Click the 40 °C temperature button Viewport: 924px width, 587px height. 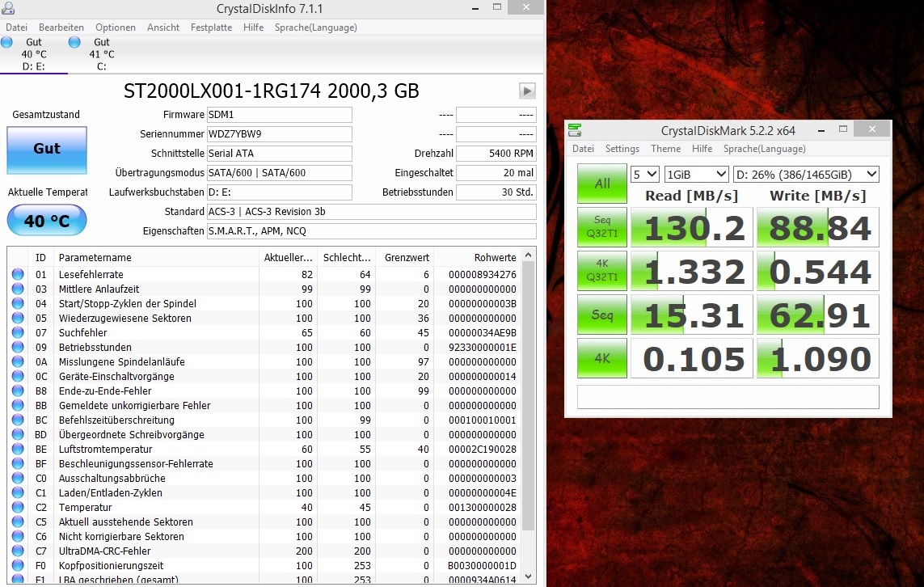(x=47, y=221)
